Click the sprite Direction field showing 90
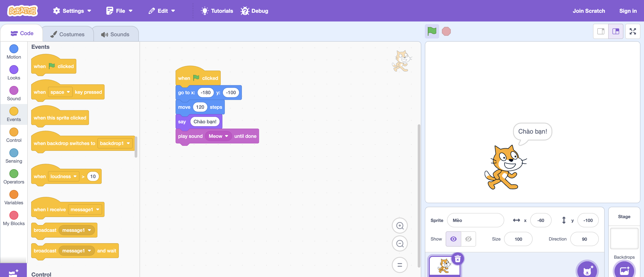Screen dimensions: 644x277 pyautogui.click(x=584, y=239)
